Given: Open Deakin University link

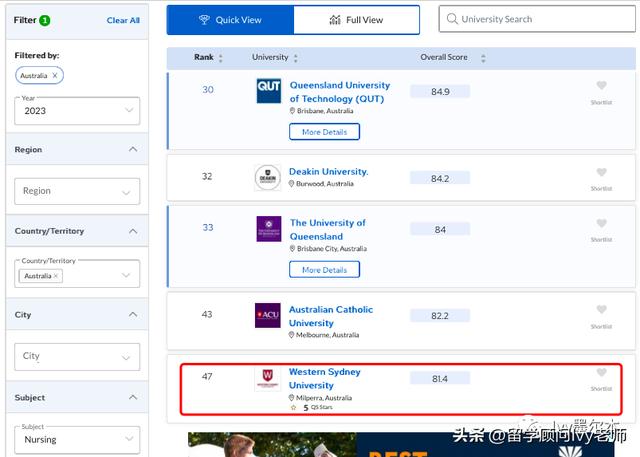Looking at the screenshot, I should pos(329,172).
